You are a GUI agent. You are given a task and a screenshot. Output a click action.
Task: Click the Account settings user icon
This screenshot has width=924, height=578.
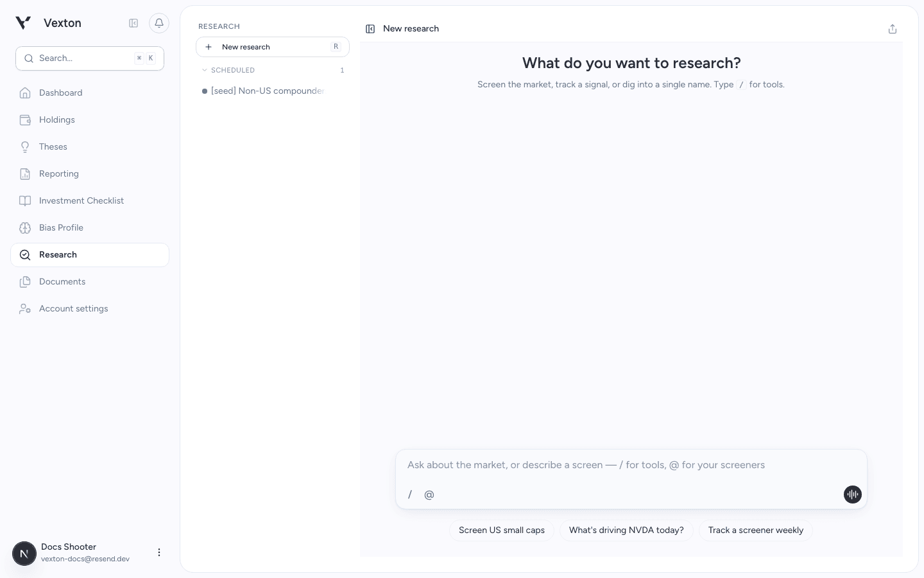pos(25,309)
